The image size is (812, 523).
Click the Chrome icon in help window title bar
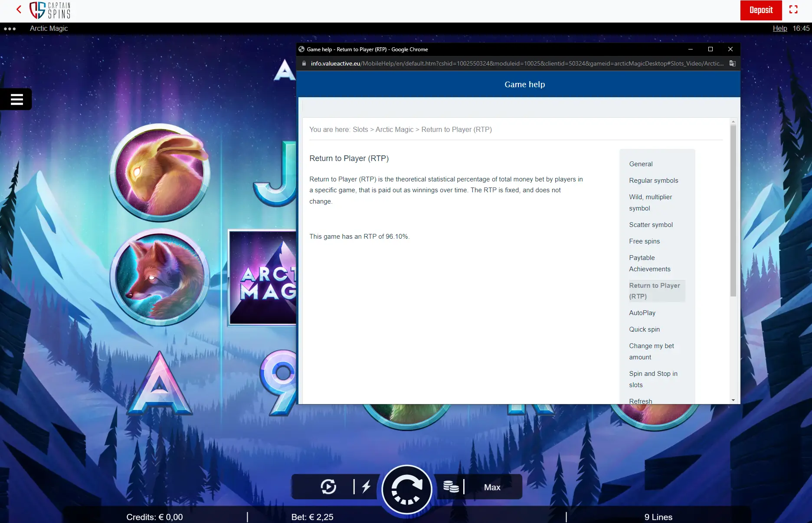click(x=301, y=49)
